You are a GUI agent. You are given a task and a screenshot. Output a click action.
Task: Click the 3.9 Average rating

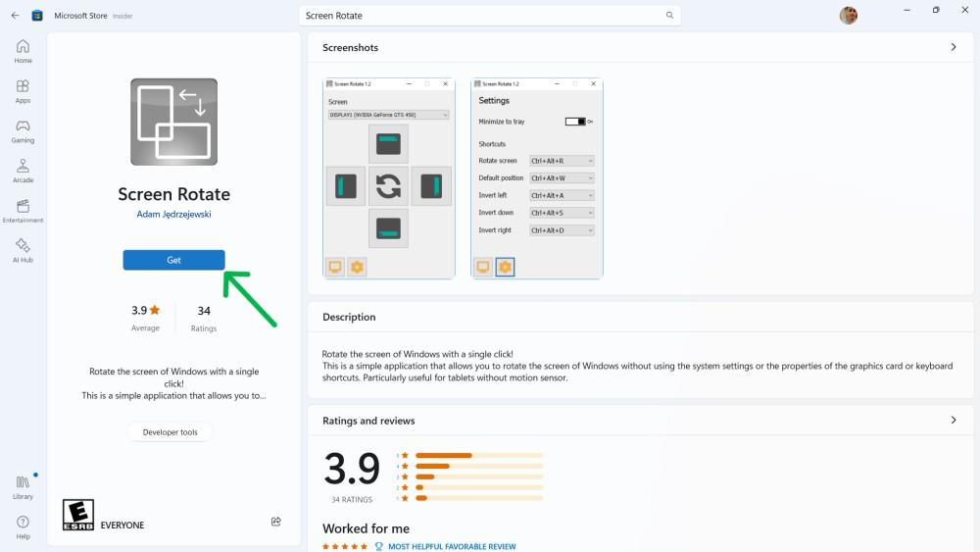146,319
